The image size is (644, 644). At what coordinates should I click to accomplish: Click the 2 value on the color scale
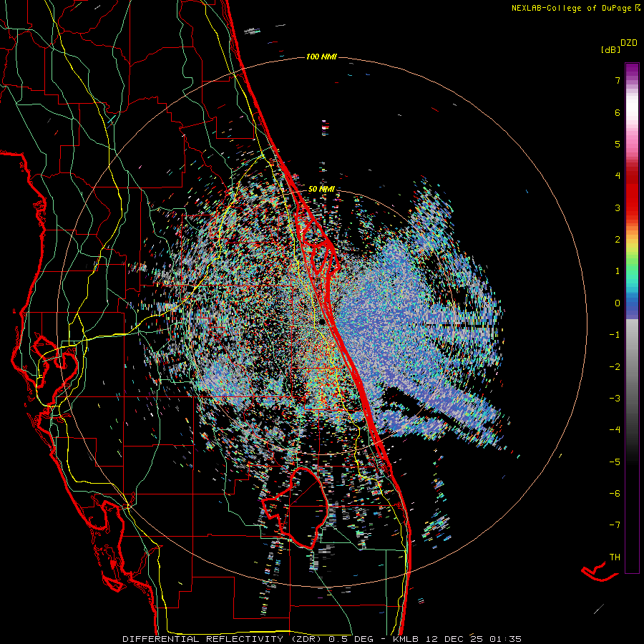618,240
